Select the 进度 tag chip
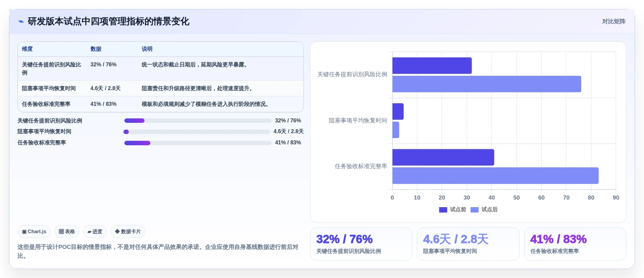This screenshot has height=278, width=644. click(x=95, y=231)
